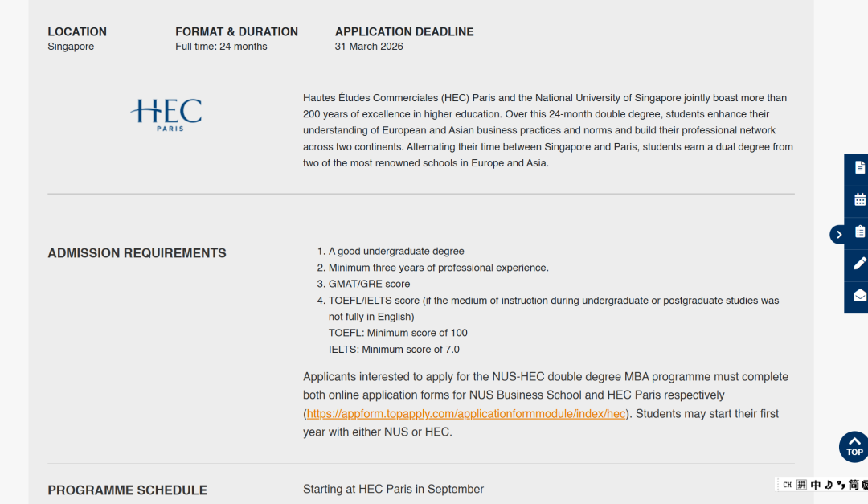Toggle the punctuation mode icon in IME bar

tap(841, 485)
